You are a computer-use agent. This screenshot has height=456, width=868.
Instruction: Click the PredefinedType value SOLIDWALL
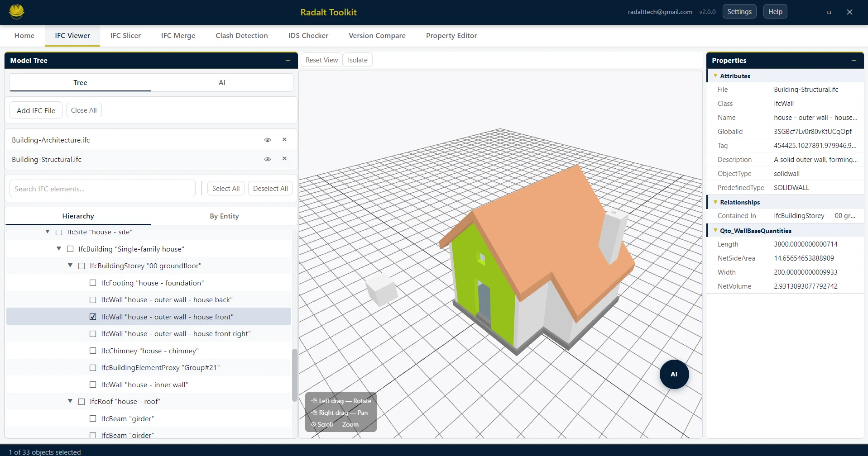(791, 188)
